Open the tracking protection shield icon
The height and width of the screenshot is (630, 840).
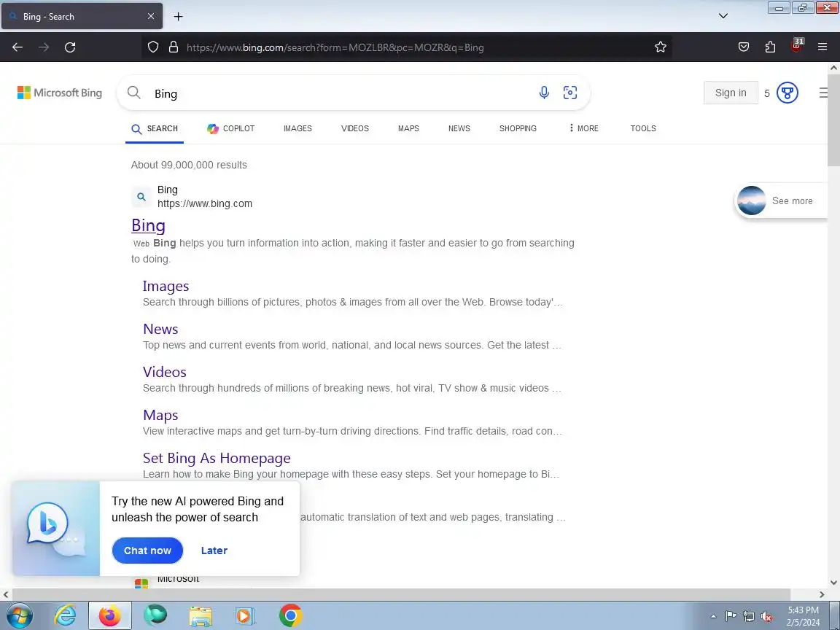pyautogui.click(x=153, y=47)
